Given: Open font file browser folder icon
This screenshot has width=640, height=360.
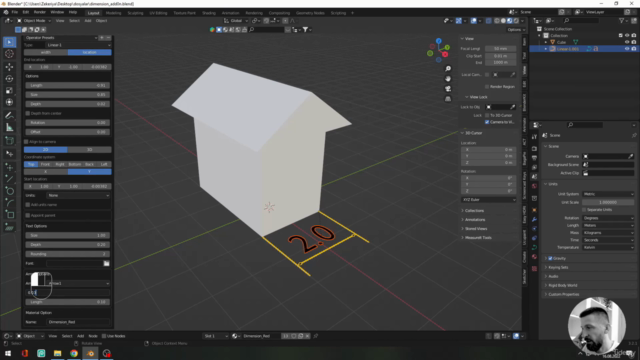Looking at the screenshot, I should [x=107, y=263].
